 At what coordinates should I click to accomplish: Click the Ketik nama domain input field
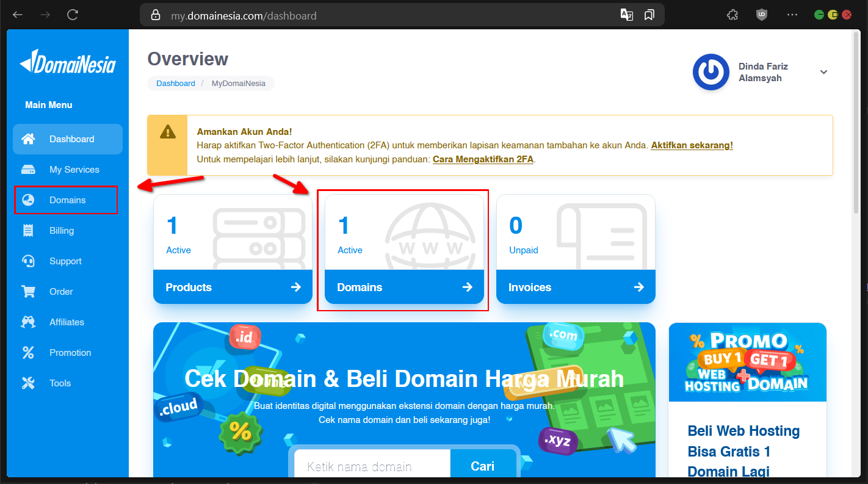coord(372,466)
